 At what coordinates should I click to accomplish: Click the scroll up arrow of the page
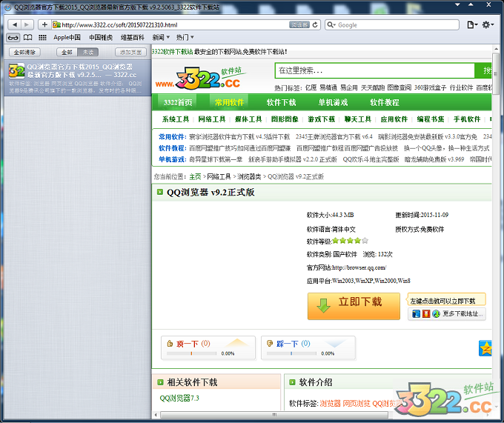coord(496,49)
